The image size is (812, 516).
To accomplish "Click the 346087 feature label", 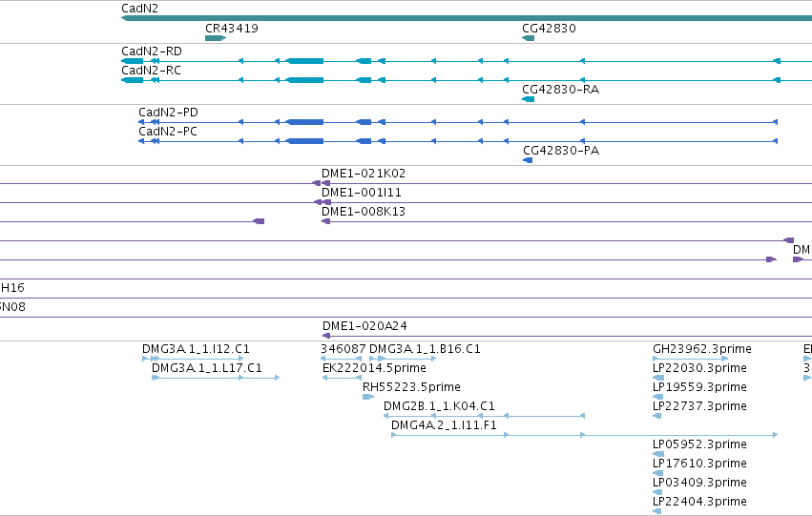I will pyautogui.click(x=344, y=349).
